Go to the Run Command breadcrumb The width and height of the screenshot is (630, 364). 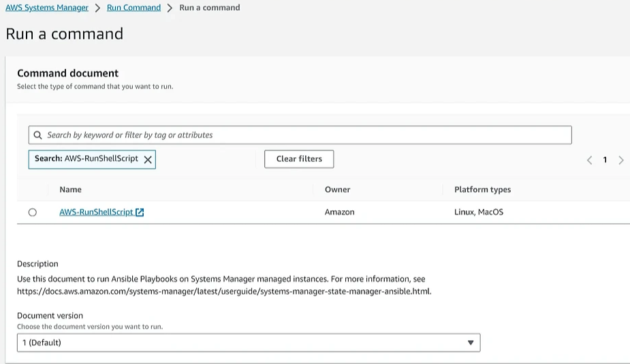tap(133, 7)
